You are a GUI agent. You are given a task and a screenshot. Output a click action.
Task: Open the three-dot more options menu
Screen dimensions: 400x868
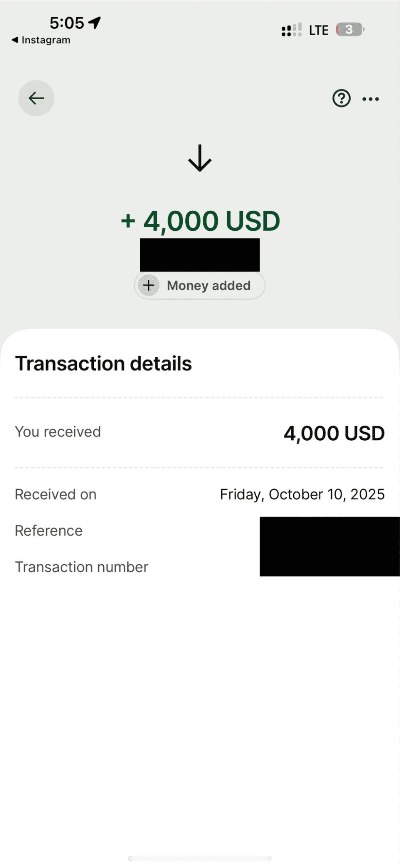point(370,99)
